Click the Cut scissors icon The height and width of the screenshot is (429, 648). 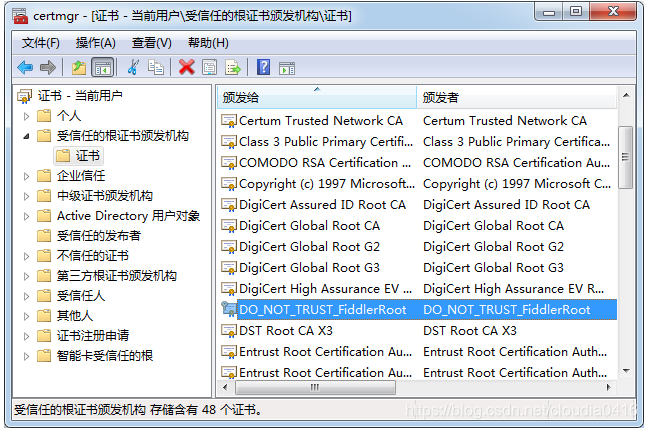pyautogui.click(x=133, y=67)
